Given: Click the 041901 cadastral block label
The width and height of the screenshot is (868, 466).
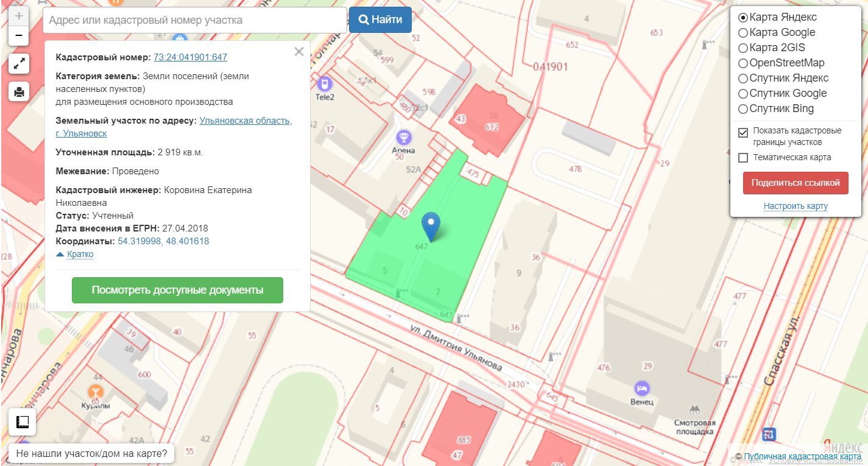Looking at the screenshot, I should (550, 66).
